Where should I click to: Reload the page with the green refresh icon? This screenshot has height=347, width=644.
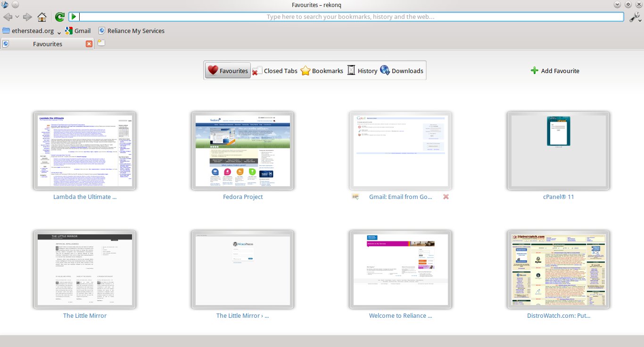(x=59, y=17)
